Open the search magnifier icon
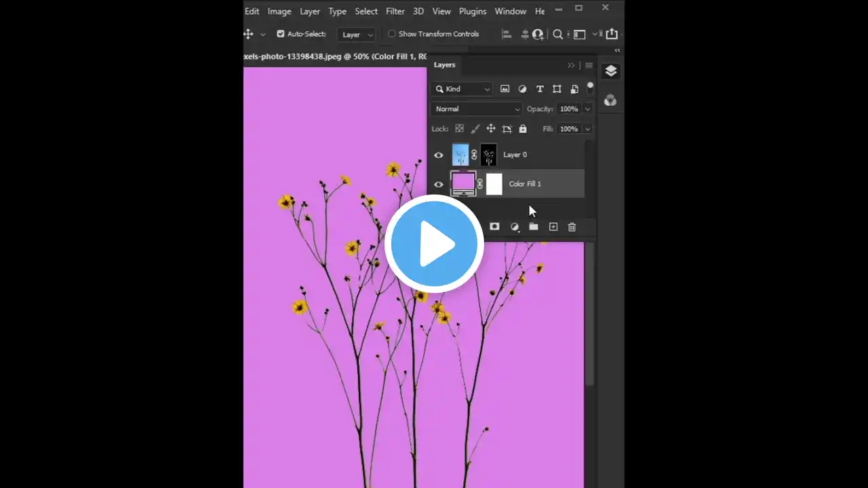 [x=557, y=34]
